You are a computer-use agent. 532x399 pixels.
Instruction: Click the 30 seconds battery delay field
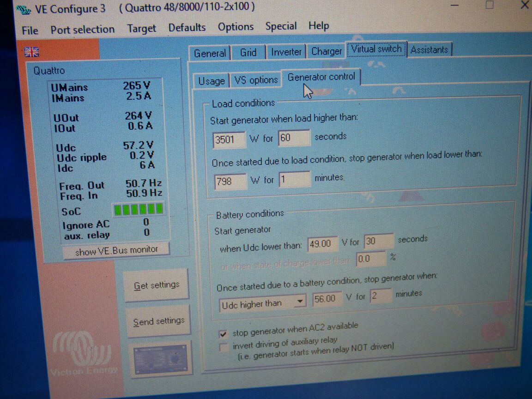coord(379,241)
